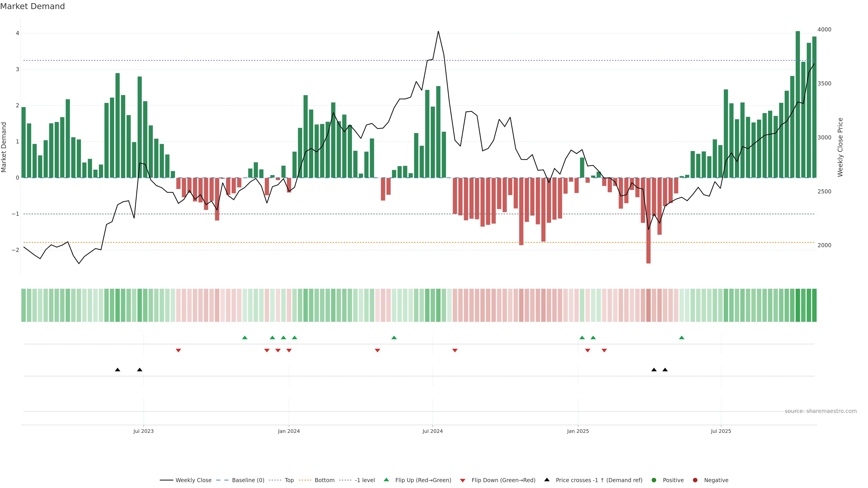The image size is (868, 488).
Task: Click the black Price crosses -1 legend triangle
Action: (x=547, y=480)
